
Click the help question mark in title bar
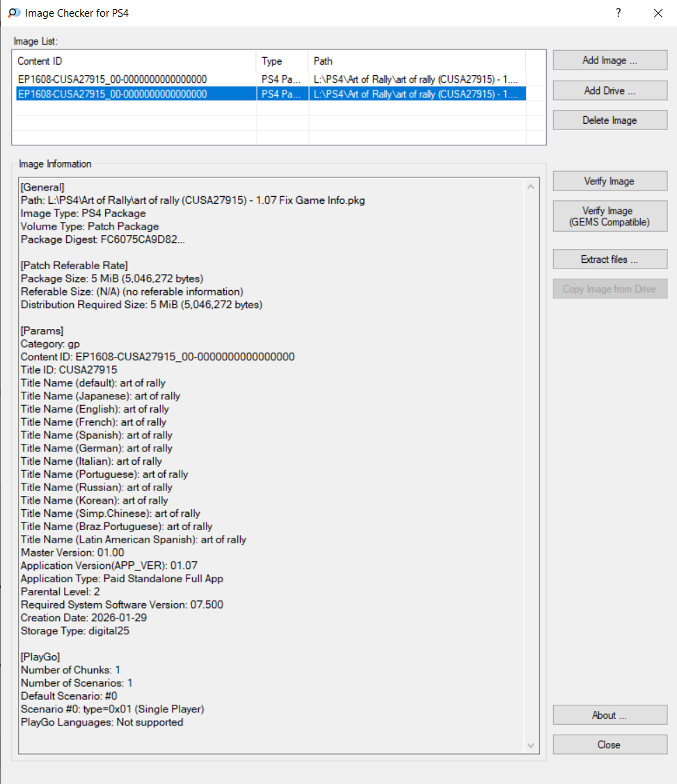[619, 13]
